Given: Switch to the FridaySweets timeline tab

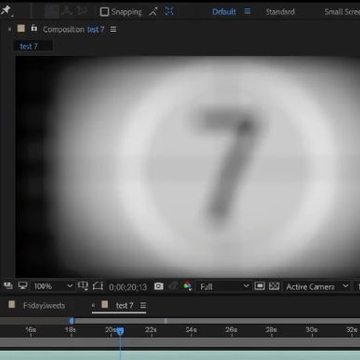Looking at the screenshot, I should pyautogui.click(x=44, y=305).
